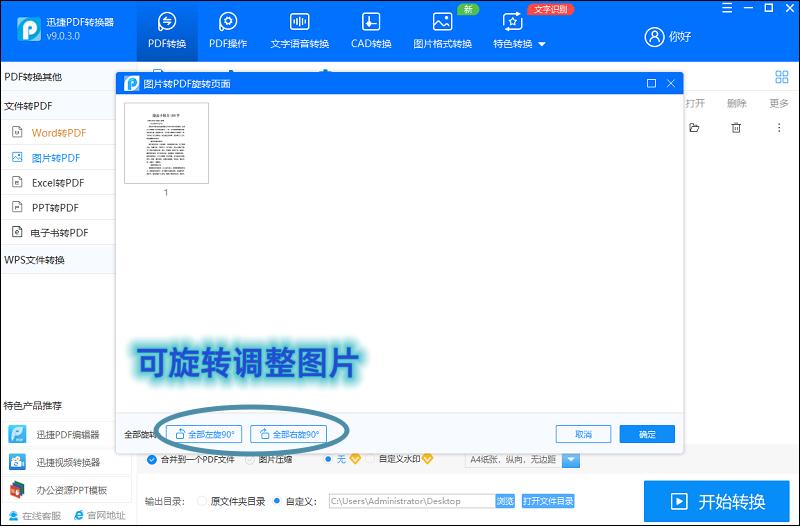Click 全部左旋90° button
The image size is (800, 527).
204,434
